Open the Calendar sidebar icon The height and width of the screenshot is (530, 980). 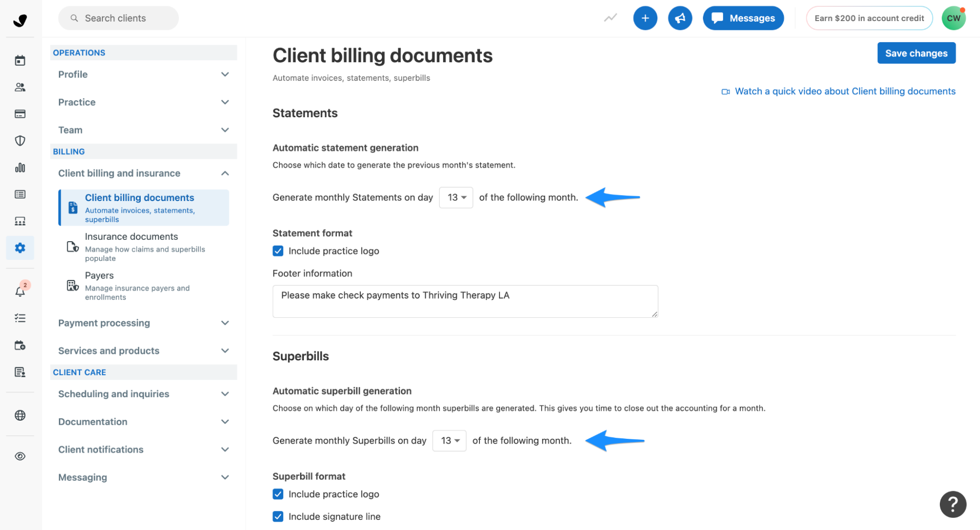(20, 61)
